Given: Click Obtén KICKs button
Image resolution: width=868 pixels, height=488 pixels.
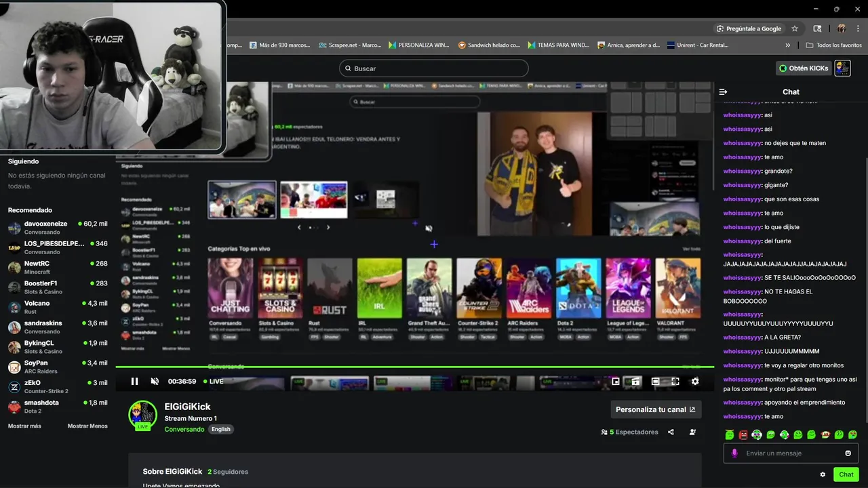Looking at the screenshot, I should pos(804,68).
